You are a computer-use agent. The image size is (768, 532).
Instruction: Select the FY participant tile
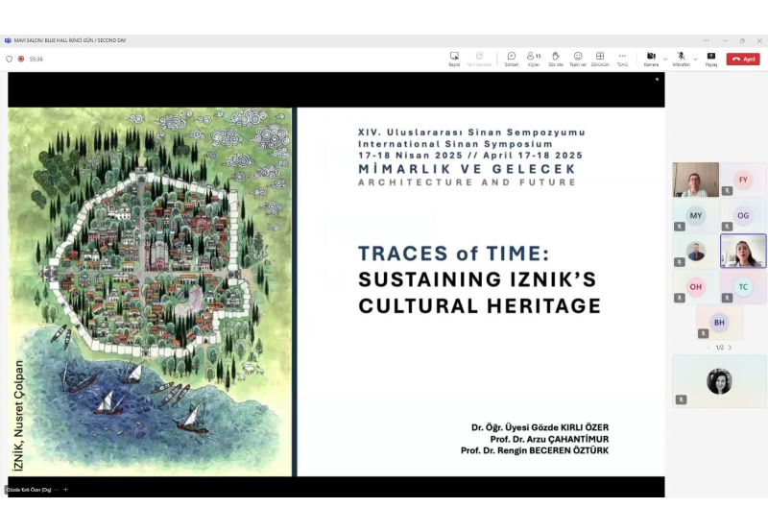point(743,180)
